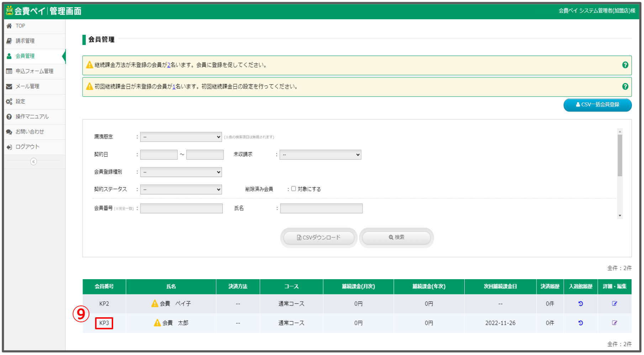Go to 請求管理 in the sidebar
The image size is (644, 355).
point(25,41)
